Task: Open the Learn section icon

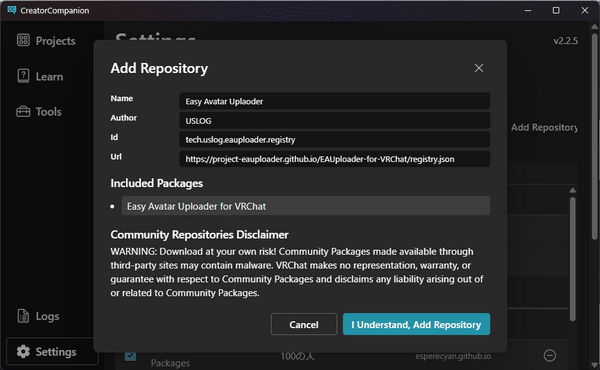Action: [x=23, y=76]
